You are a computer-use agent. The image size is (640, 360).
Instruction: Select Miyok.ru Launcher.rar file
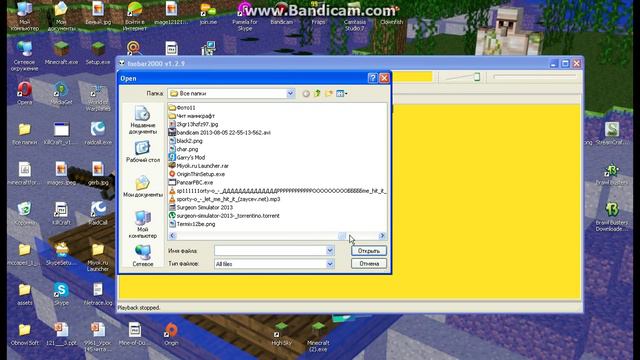(x=199, y=166)
